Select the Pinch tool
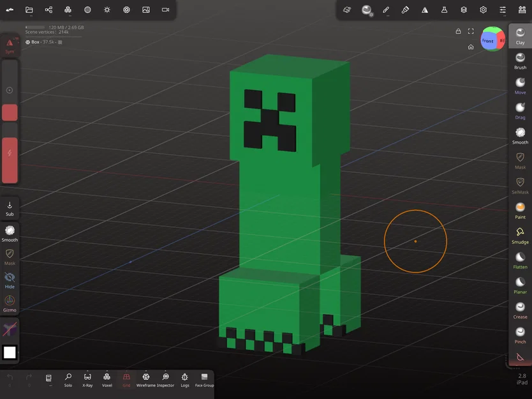 click(520, 336)
